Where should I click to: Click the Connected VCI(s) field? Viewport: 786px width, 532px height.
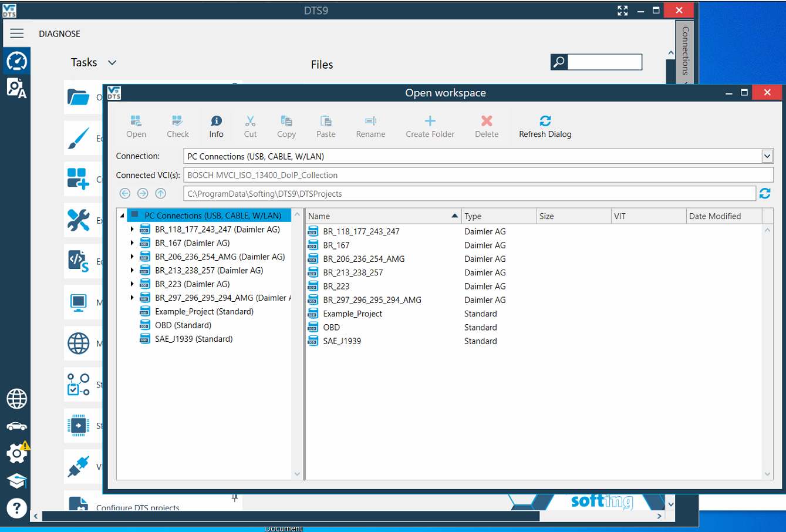point(478,175)
